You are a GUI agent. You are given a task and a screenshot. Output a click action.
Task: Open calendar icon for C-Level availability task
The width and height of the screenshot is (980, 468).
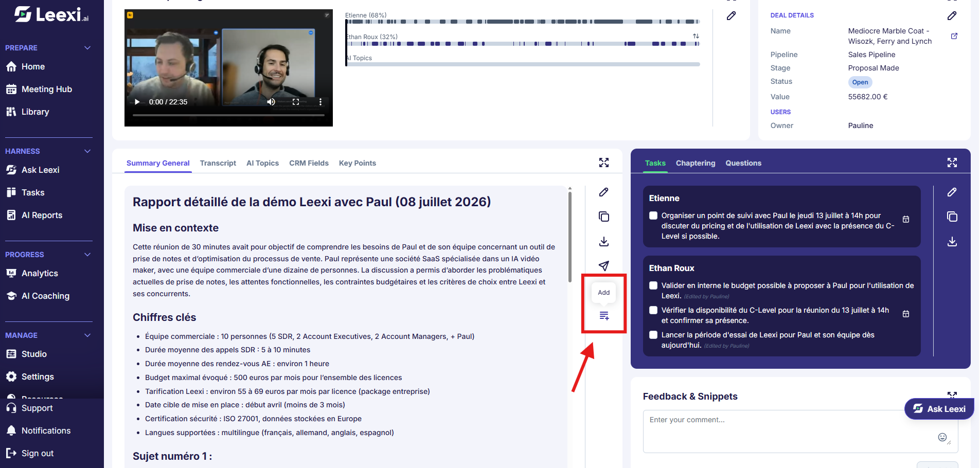[906, 314]
